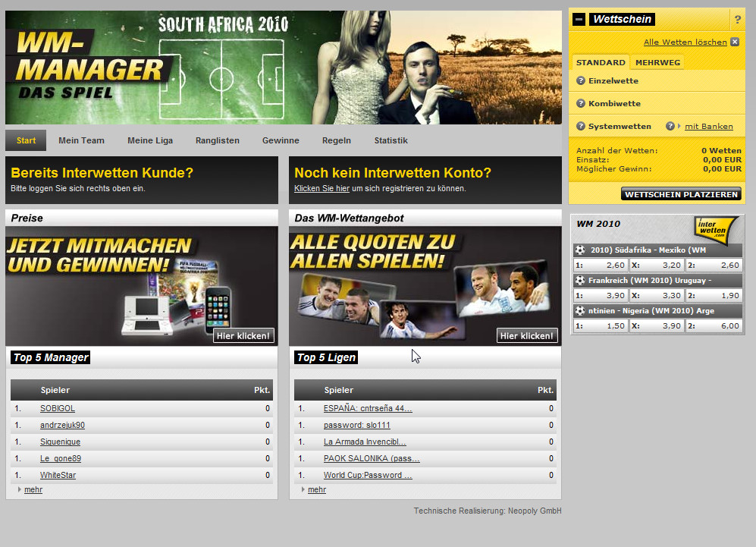Select draw odds X: 3,20 for Südafrika - Mexiko

pyautogui.click(x=657, y=266)
